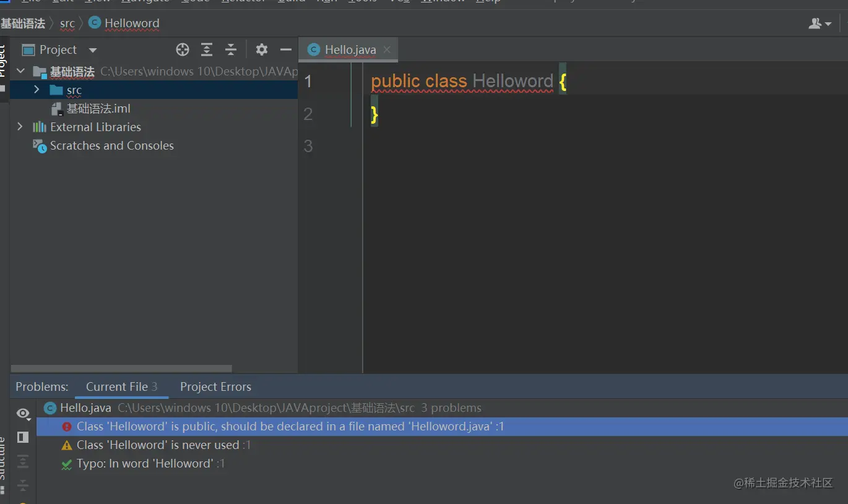Click the Scratches and Consoles icon

point(40,146)
